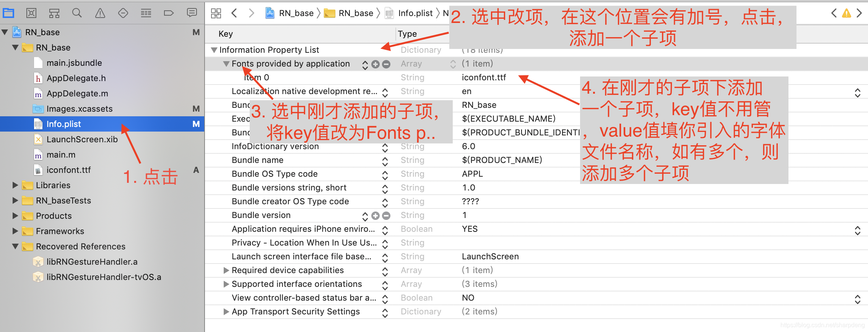868x332 pixels.
Task: Collapse Information Property List disclosure triangle
Action: tap(214, 50)
